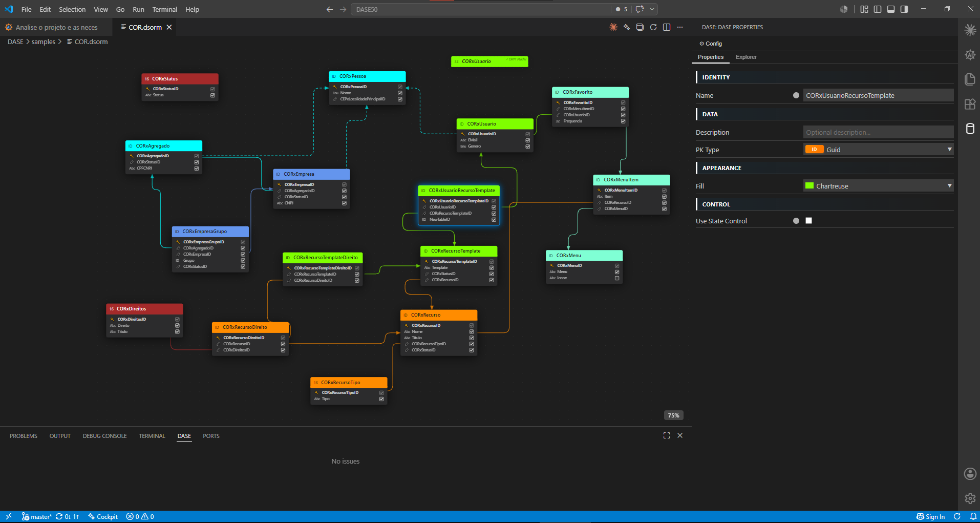Image resolution: width=980 pixels, height=523 pixels.
Task: Click the Description input field
Action: click(878, 132)
